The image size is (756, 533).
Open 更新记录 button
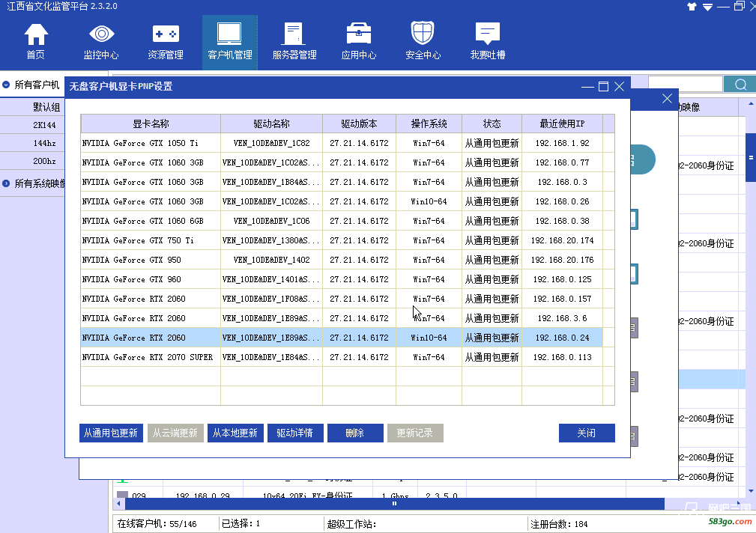point(414,433)
